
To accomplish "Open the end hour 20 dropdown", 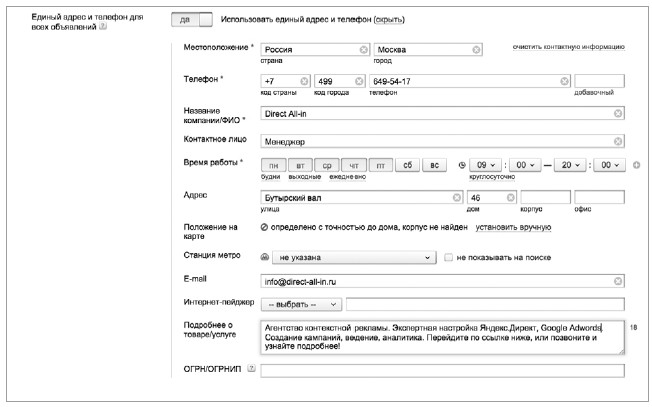I will click(x=570, y=165).
